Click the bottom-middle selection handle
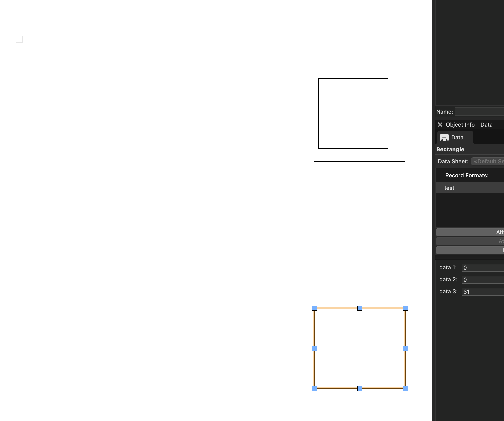Viewport: 504px width, 421px height. pos(360,388)
